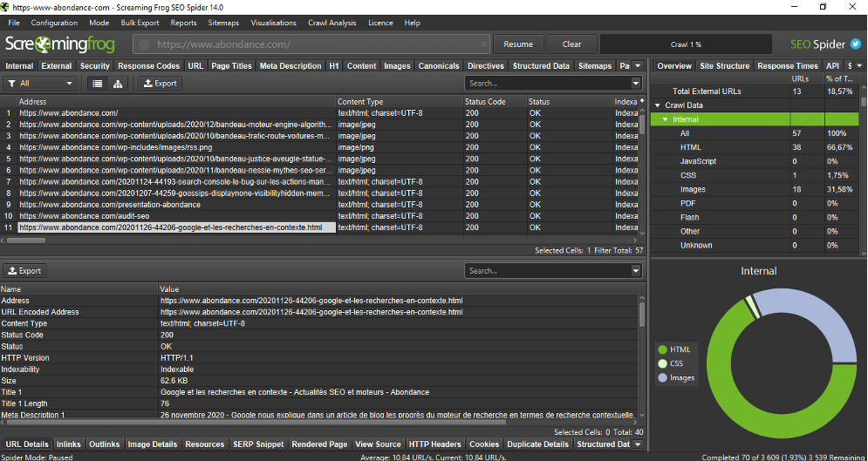
Task: Click the lower Search field
Action: 548,271
